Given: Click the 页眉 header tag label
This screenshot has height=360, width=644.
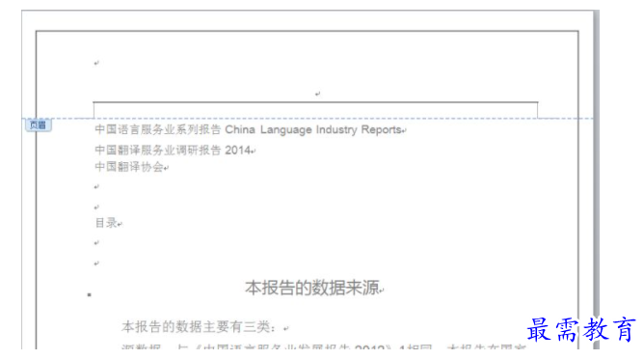Looking at the screenshot, I should 39,125.
